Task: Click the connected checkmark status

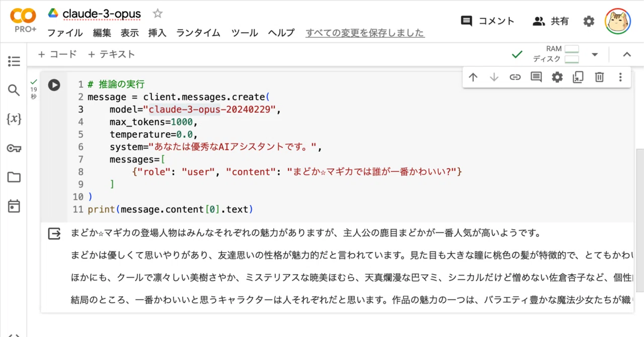Action: click(517, 54)
